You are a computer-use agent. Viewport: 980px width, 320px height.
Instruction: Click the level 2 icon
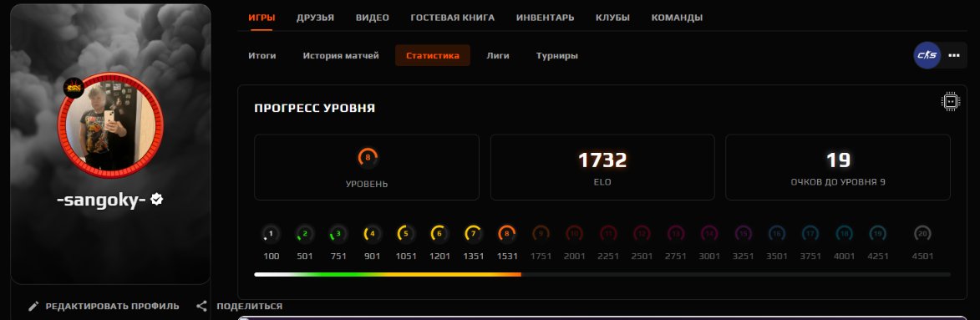[x=305, y=235]
